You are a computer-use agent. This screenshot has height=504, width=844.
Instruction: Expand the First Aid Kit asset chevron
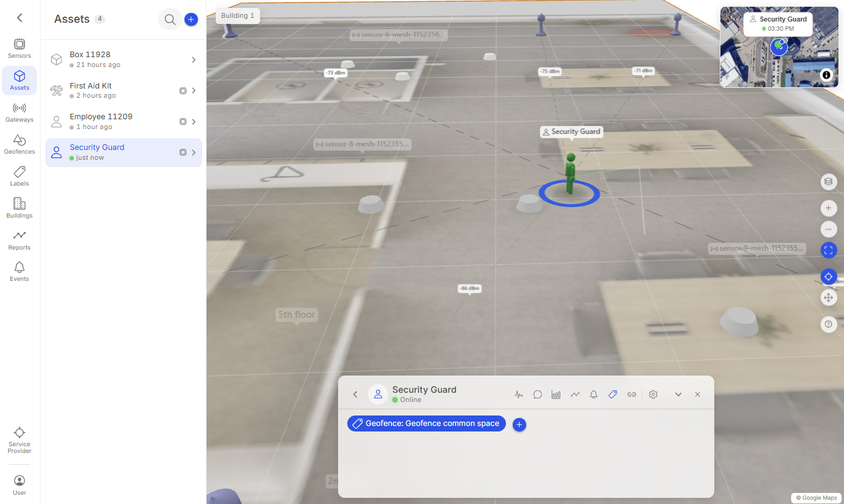tap(194, 90)
